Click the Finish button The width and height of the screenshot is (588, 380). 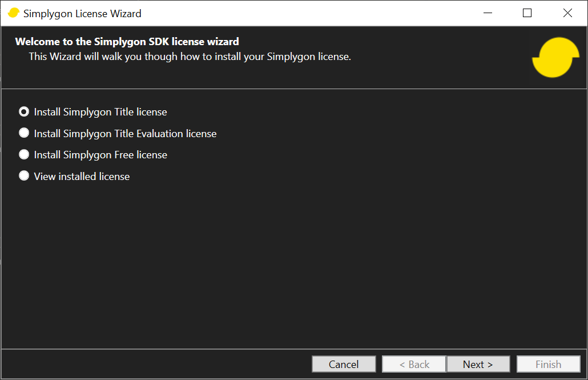pyautogui.click(x=548, y=364)
